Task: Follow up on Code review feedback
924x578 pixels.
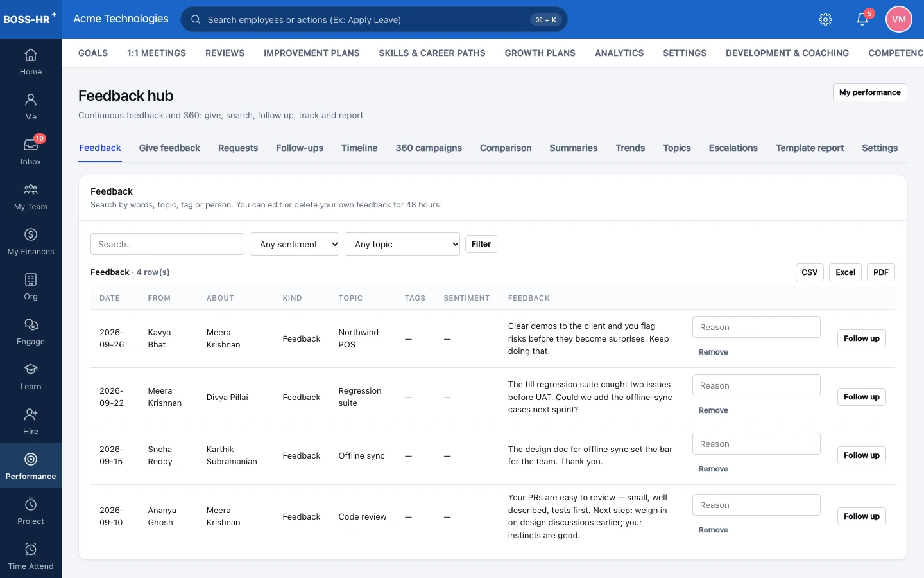Action: (x=861, y=516)
